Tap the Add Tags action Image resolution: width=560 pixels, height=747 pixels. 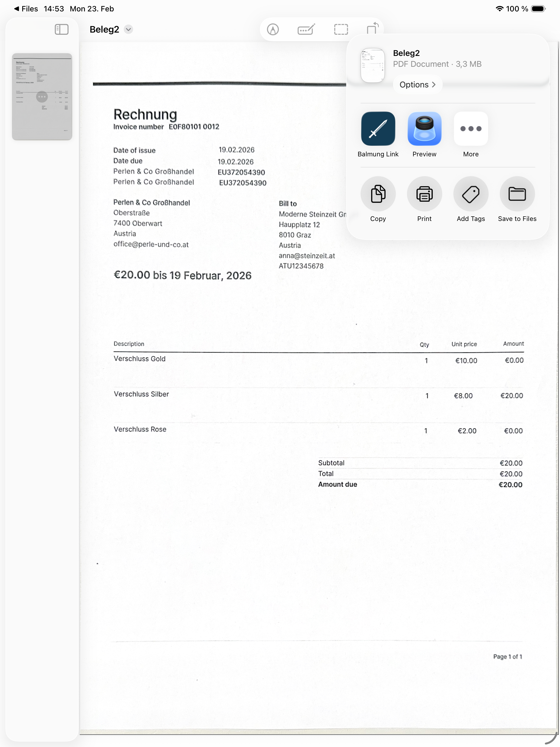coord(470,194)
